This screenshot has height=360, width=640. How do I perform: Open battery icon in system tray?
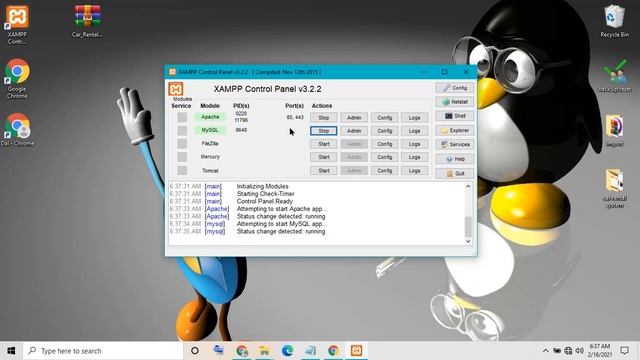click(557, 351)
